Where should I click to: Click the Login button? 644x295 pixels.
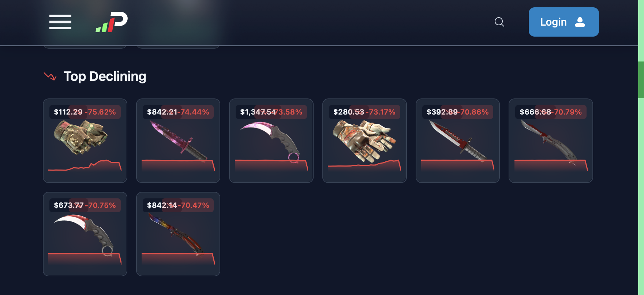[563, 22]
